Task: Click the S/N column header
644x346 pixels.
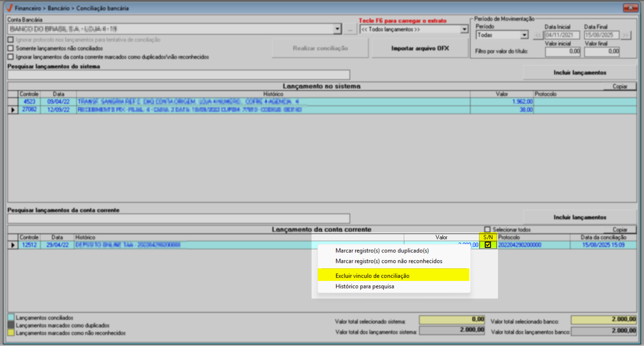Action: [488, 237]
